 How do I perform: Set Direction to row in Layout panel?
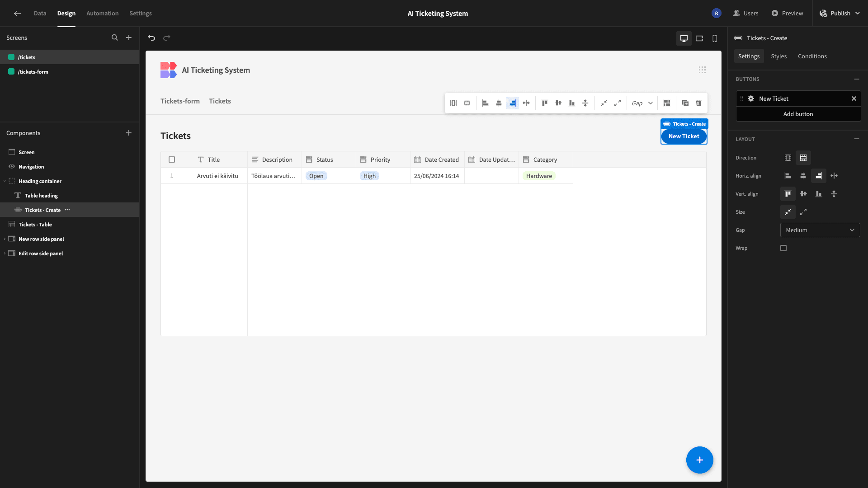[x=803, y=158]
